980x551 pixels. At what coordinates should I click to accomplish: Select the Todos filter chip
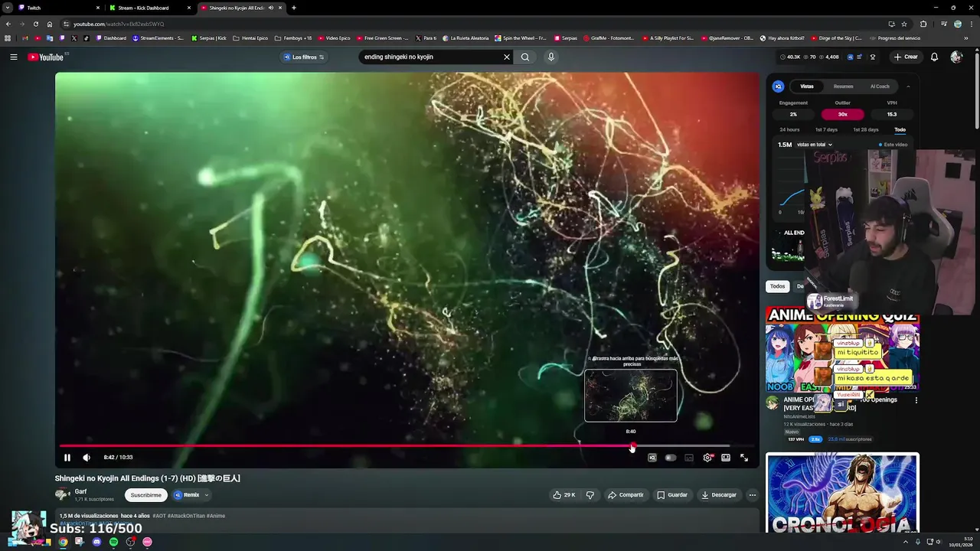777,286
